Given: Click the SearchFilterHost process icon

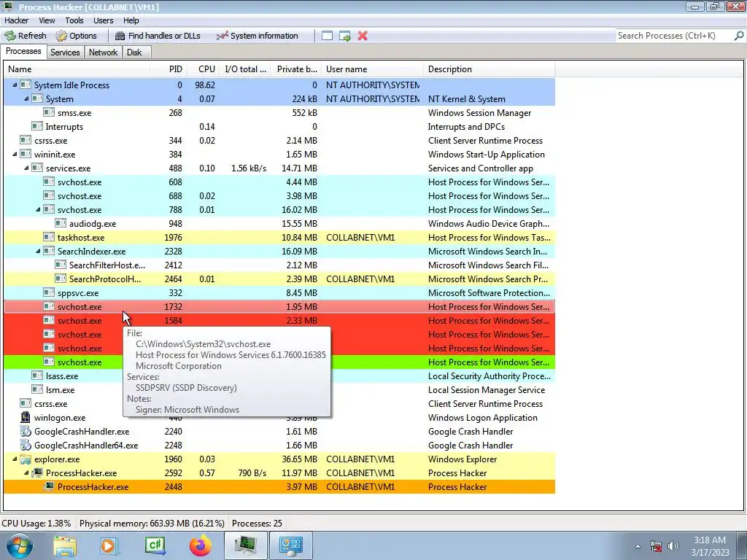Looking at the screenshot, I should (61, 265).
